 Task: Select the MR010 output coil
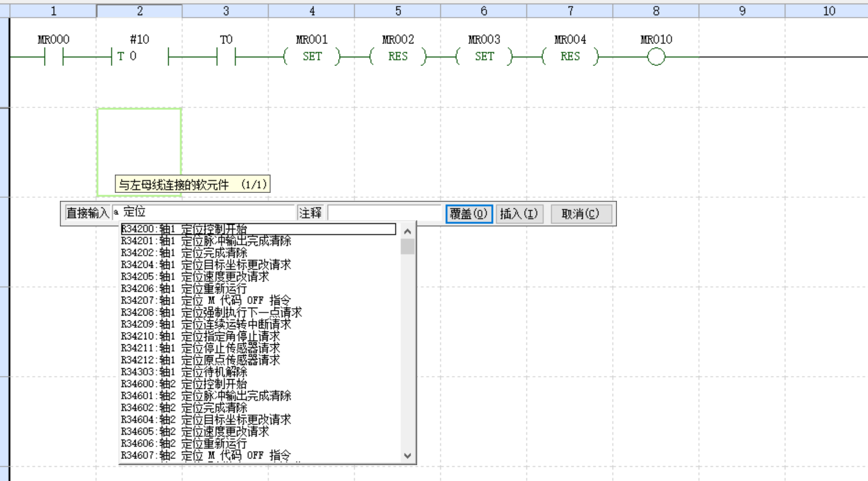[x=656, y=57]
